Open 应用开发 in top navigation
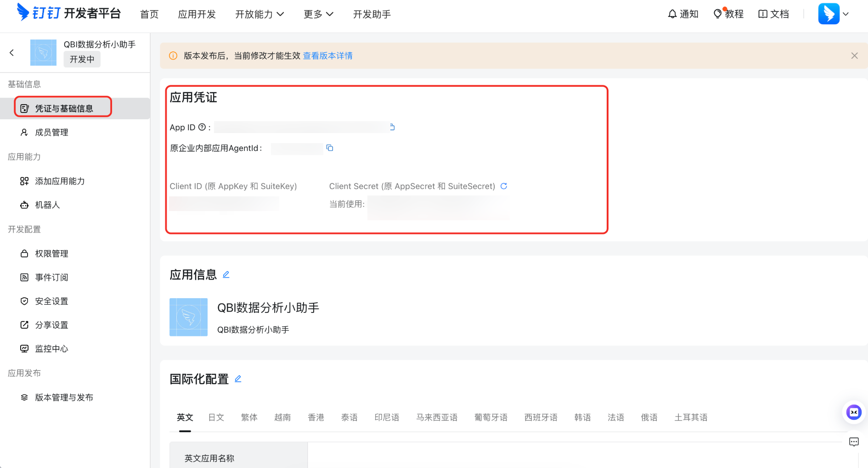The image size is (868, 468). pos(197,14)
